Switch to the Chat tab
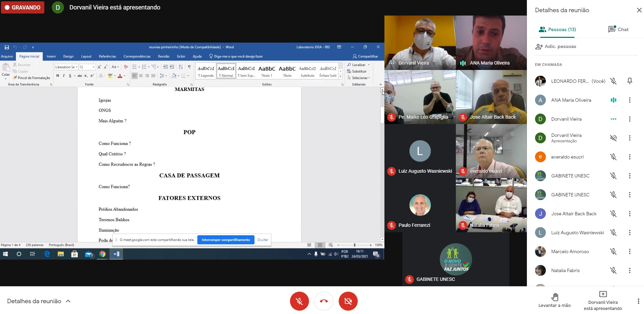The image size is (644, 314). click(618, 29)
